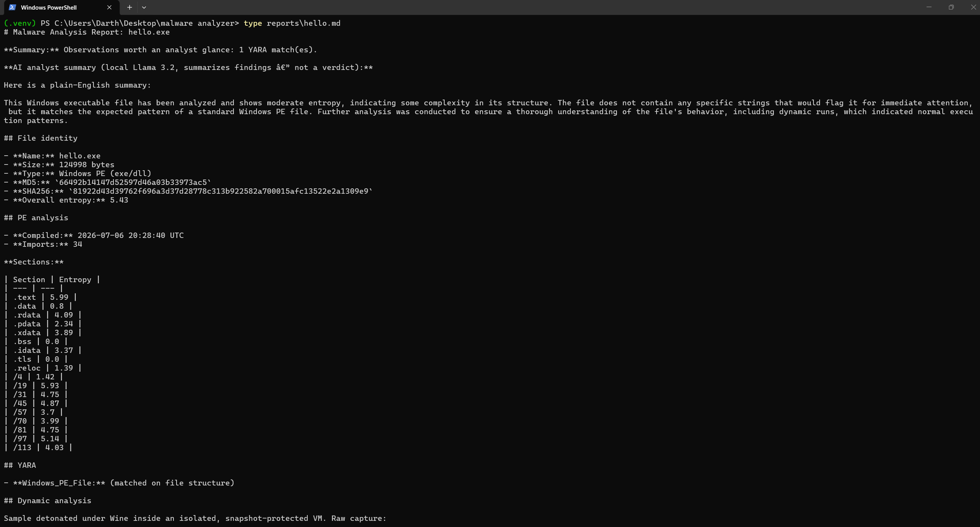Click the SHA256 hash value

[x=220, y=191]
